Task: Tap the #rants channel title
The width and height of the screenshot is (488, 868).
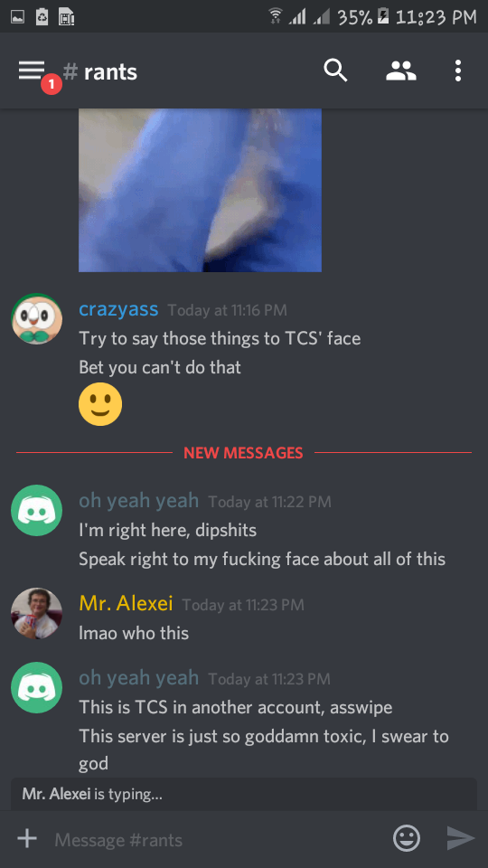Action: [x=100, y=71]
